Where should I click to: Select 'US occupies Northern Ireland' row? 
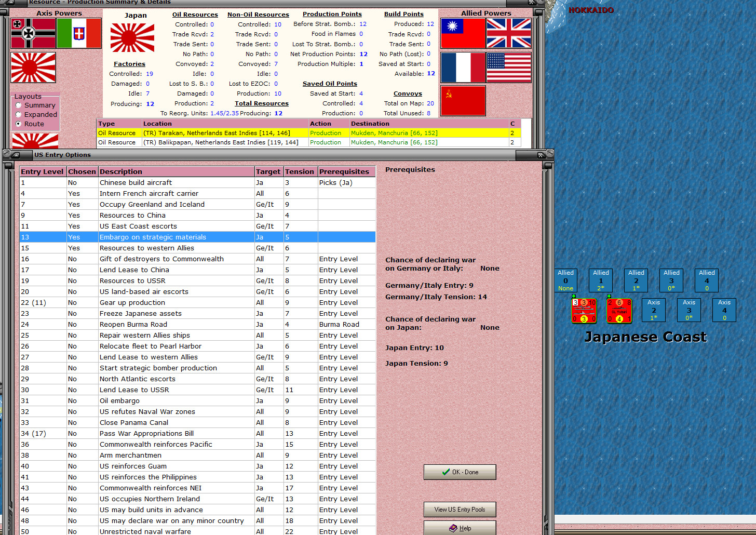(197, 499)
